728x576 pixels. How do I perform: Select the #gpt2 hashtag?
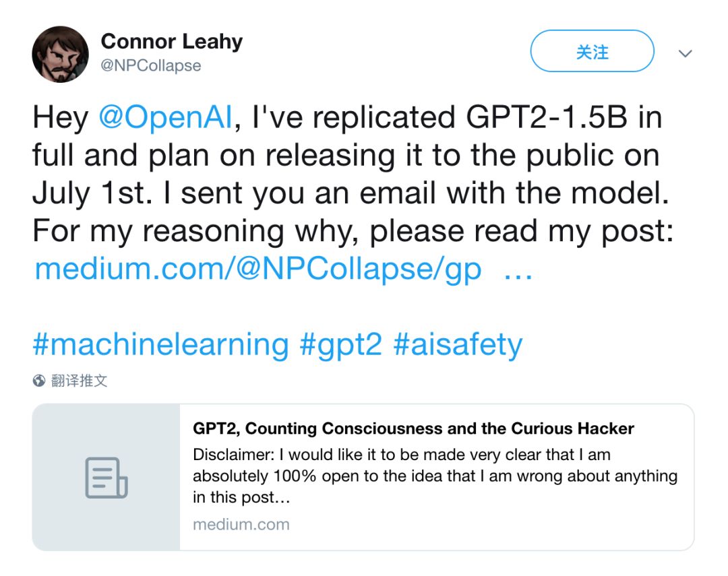pyautogui.click(x=340, y=345)
